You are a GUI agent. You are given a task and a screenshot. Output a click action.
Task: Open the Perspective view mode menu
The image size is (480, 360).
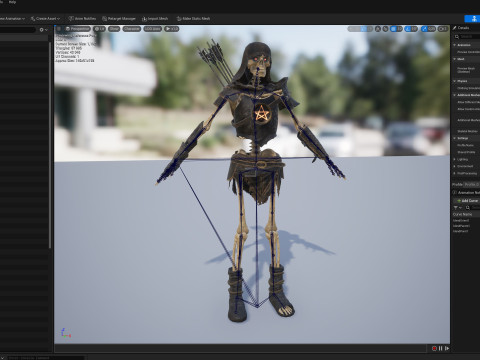pyautogui.click(x=78, y=29)
